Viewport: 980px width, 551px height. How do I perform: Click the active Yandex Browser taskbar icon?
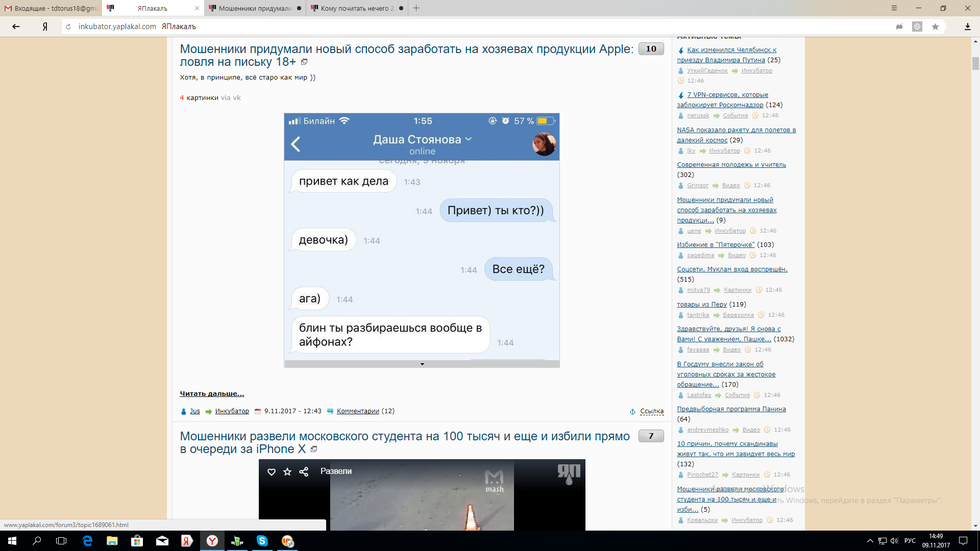point(212,541)
